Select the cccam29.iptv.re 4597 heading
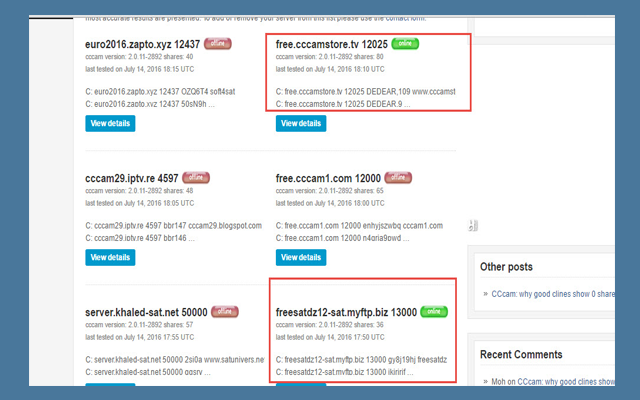 (131, 178)
